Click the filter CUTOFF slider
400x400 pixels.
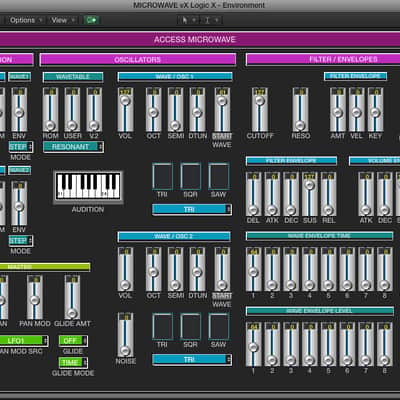(260, 110)
